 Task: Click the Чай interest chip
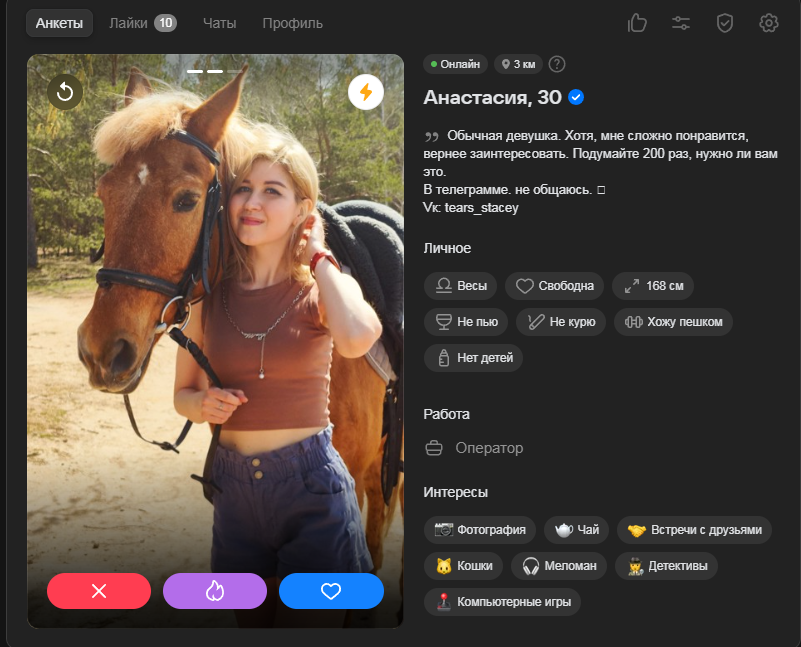pos(576,530)
